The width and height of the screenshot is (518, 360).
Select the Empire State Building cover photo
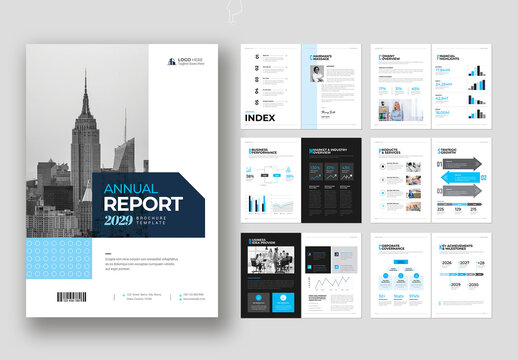pos(87,141)
